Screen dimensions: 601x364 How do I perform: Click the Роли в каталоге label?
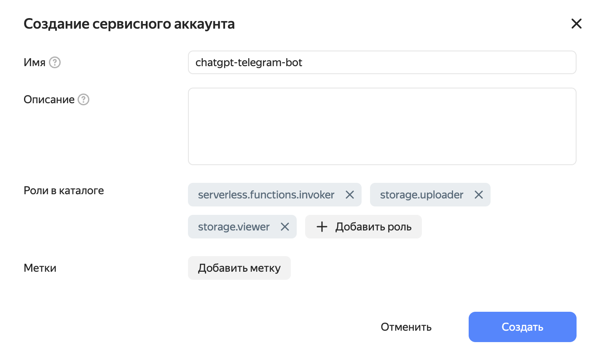[64, 190]
